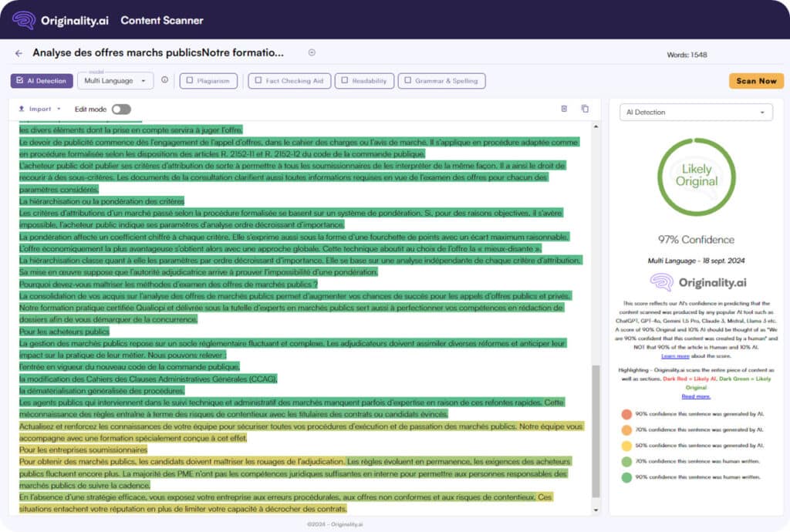Click the Content Scanner header label
790x532 pixels.
click(x=162, y=21)
